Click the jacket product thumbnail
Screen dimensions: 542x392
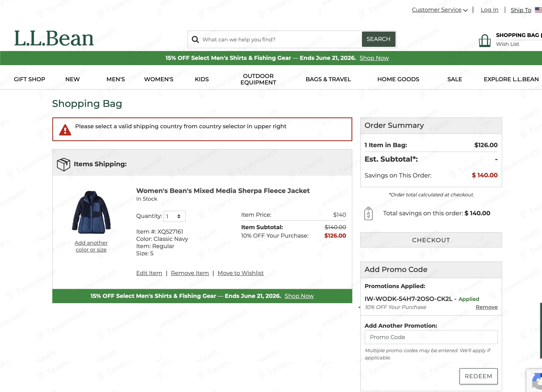[x=91, y=212]
